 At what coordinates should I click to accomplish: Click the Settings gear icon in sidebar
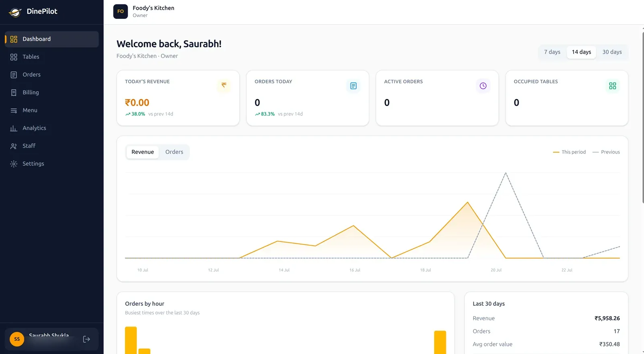pyautogui.click(x=14, y=164)
